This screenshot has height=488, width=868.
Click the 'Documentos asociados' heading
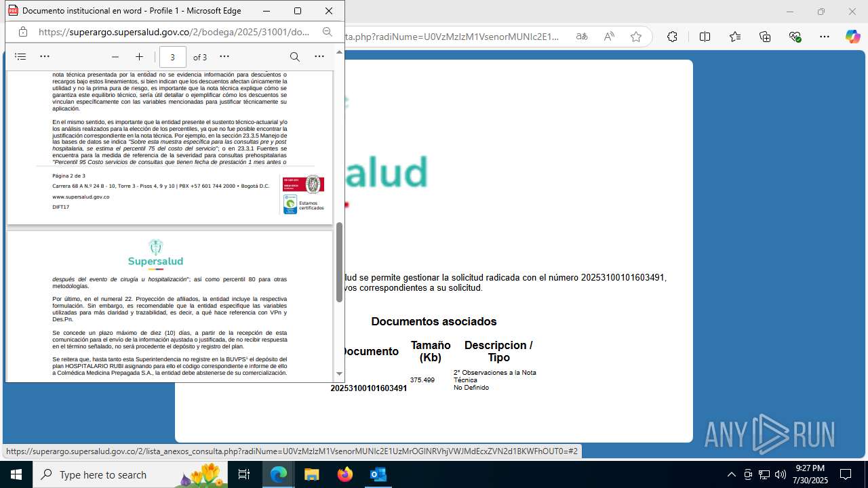434,321
